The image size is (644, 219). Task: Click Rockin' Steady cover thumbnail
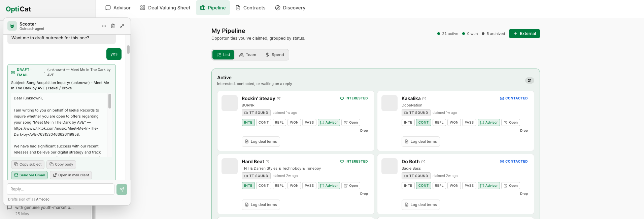pos(230,103)
